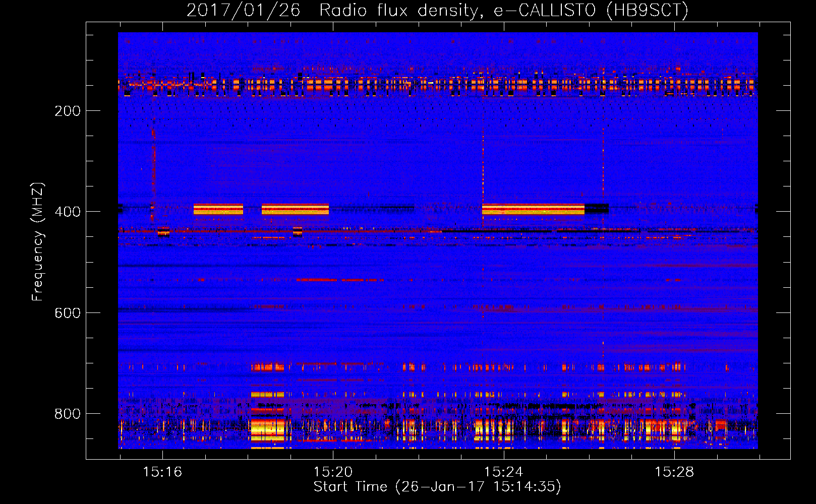816x504 pixels.
Task: Click the first bright 400 MHz burst near 15:17
Action: [218, 209]
